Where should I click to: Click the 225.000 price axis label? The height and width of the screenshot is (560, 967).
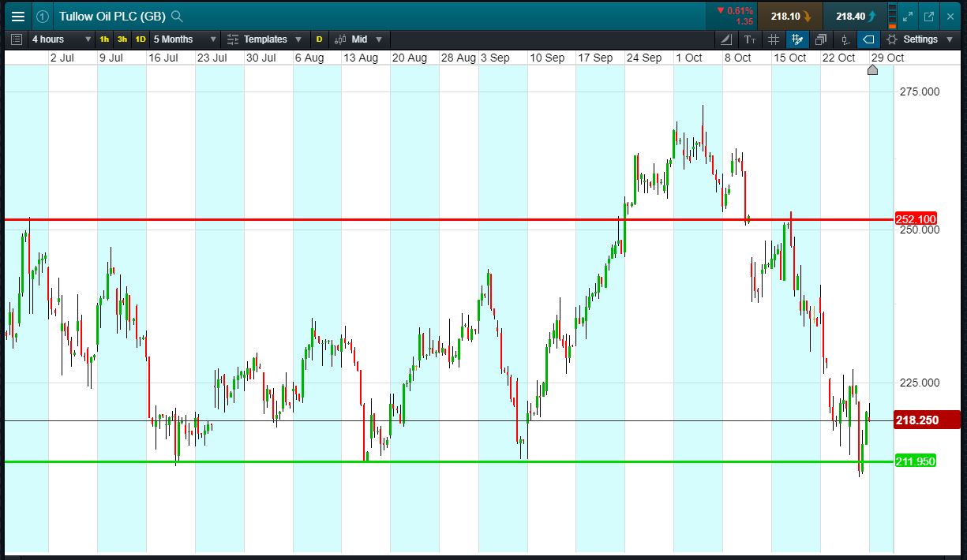920,383
